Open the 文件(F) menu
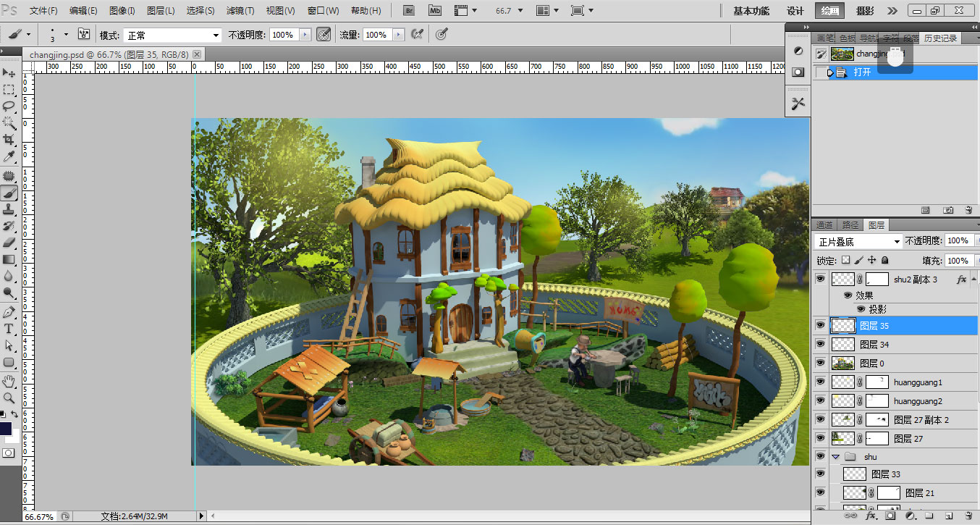980x525 pixels. point(43,11)
